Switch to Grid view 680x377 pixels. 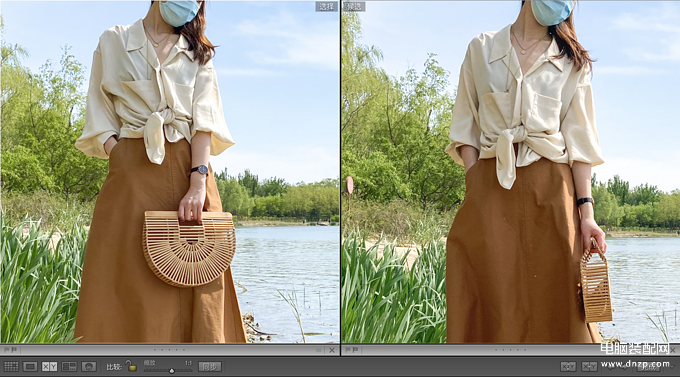(11, 367)
